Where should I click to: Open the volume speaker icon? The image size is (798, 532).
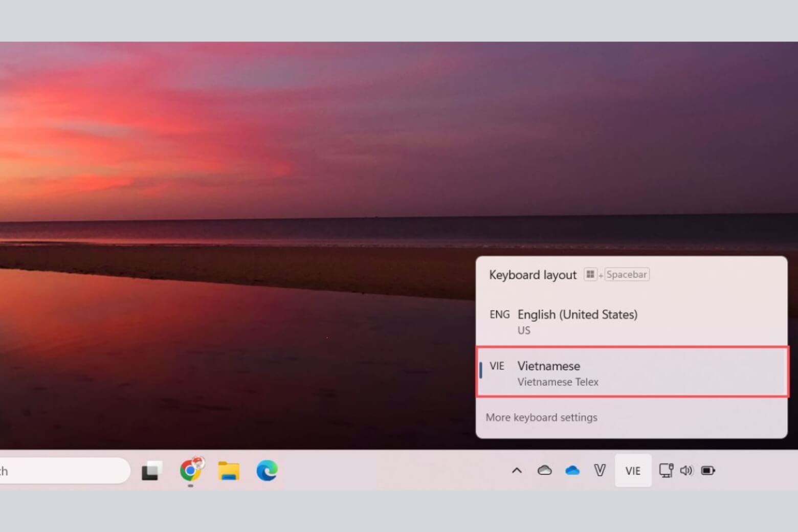[x=686, y=470]
